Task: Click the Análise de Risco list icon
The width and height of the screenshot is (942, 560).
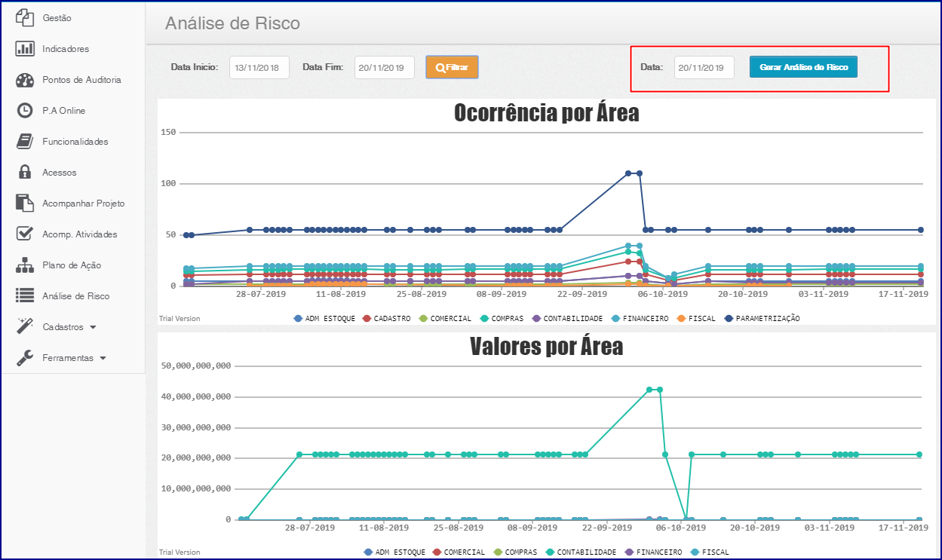Action: [25, 296]
